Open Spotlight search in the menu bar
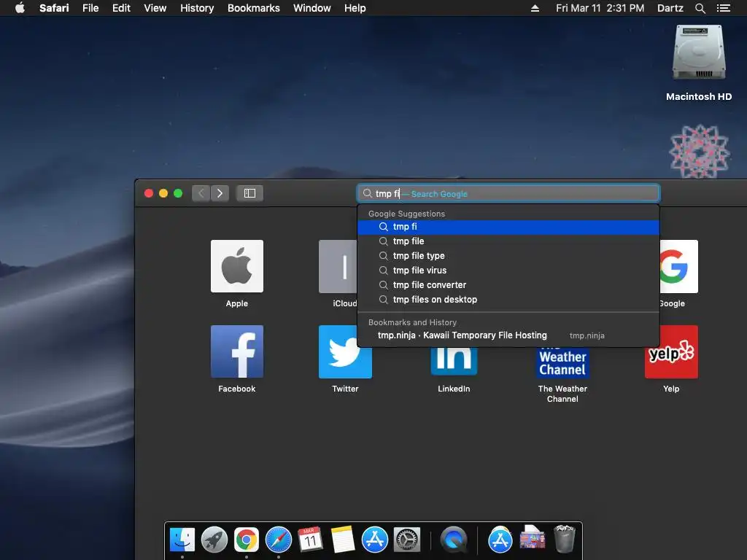747x560 pixels. tap(700, 8)
